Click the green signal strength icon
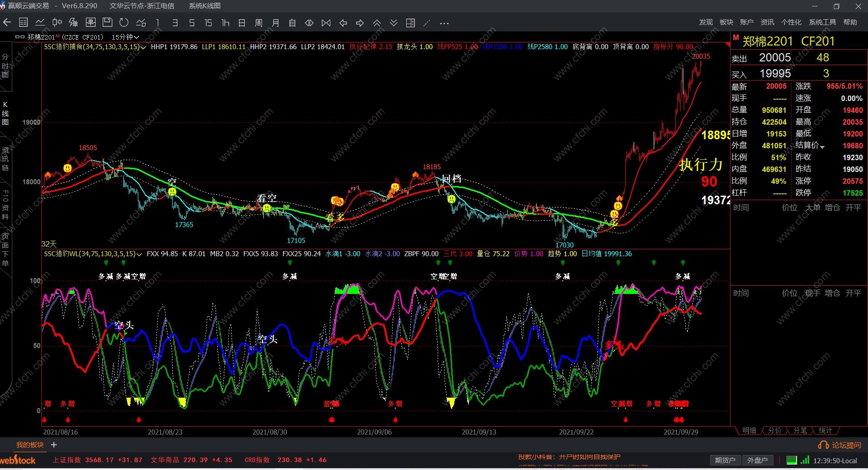This screenshot has width=868, height=470. pyautogui.click(x=805, y=460)
